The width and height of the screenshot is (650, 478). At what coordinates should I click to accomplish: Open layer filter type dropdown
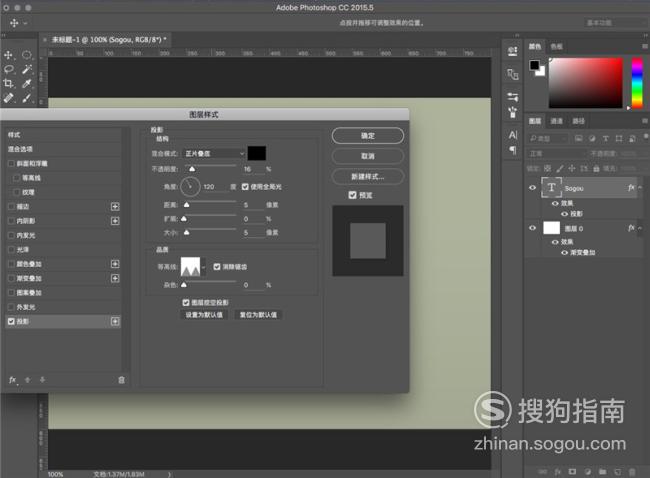548,138
